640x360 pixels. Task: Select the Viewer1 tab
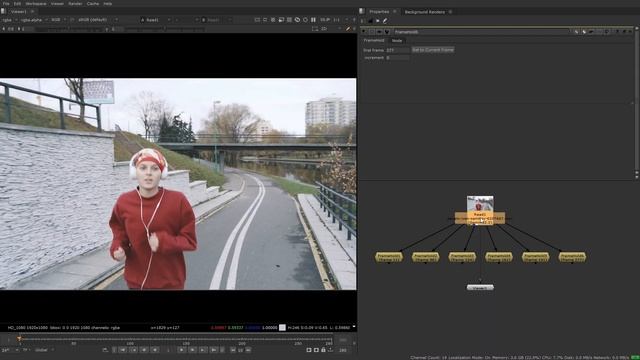[x=19, y=11]
